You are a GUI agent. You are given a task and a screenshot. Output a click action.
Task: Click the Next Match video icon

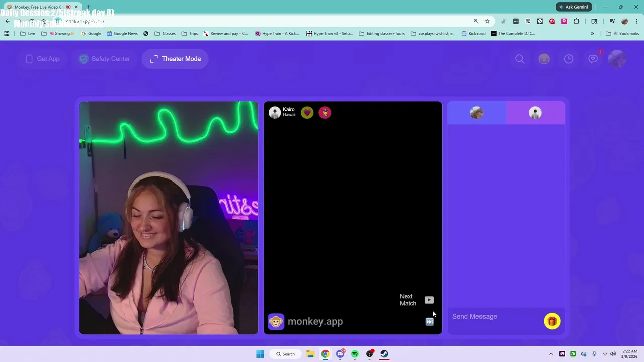pyautogui.click(x=429, y=300)
